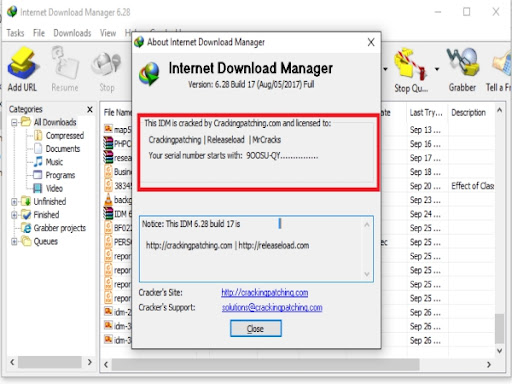
Task: Click the Close button in About dialog
Action: pos(256,329)
